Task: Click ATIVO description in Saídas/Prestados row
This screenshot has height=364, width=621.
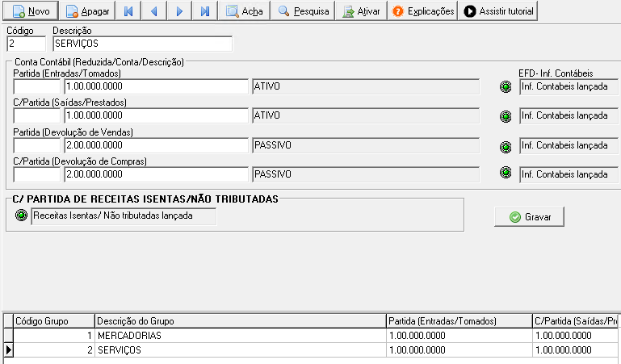Action: pos(366,115)
